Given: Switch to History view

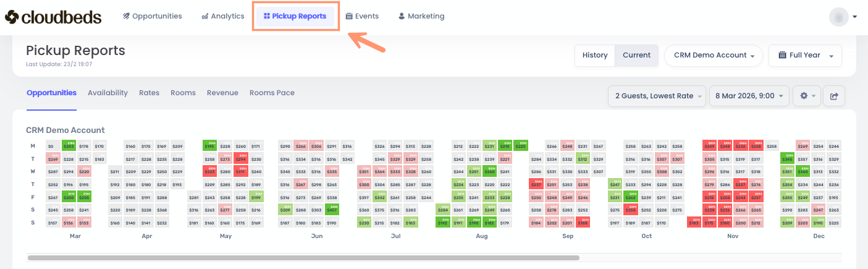Looking at the screenshot, I should 595,56.
